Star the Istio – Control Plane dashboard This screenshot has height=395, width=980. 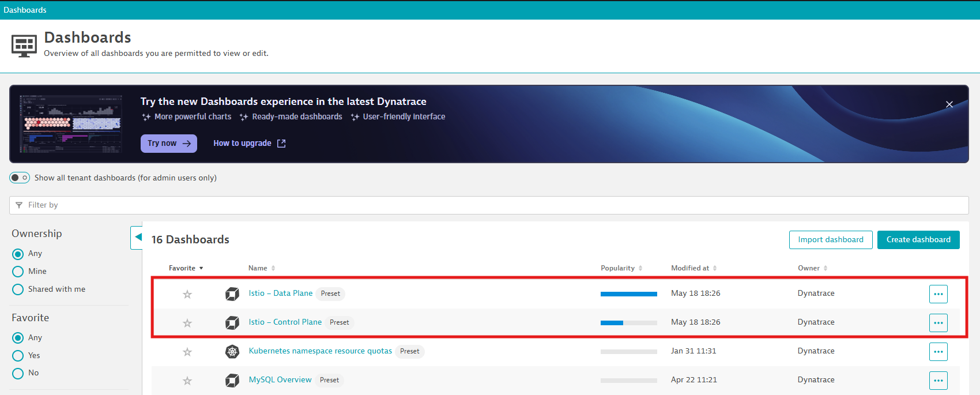pyautogui.click(x=187, y=323)
